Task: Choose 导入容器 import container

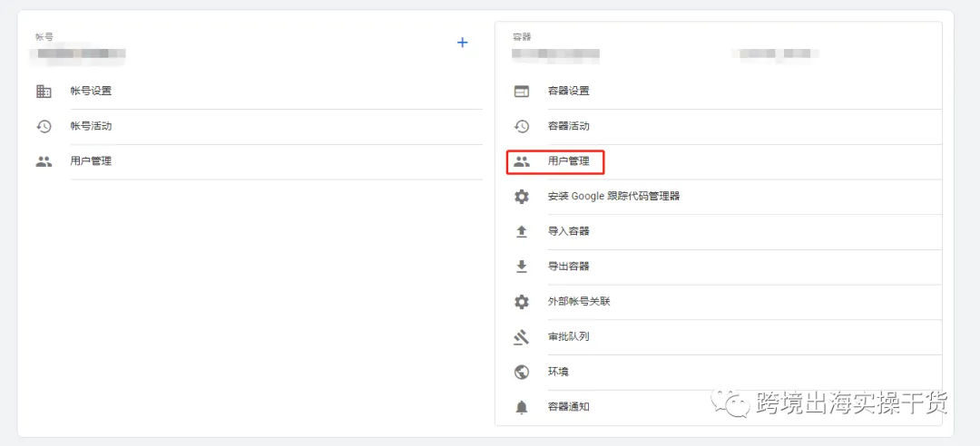Action: point(569,231)
